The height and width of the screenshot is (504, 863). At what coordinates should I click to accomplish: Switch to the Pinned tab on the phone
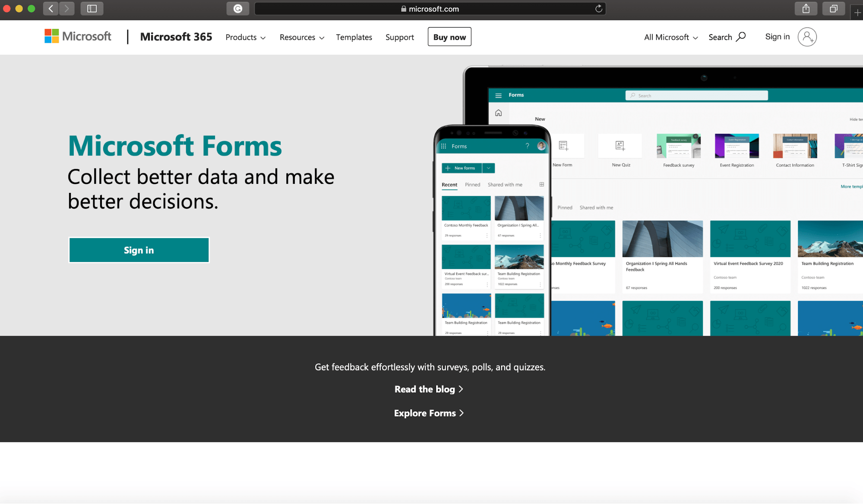[472, 184]
